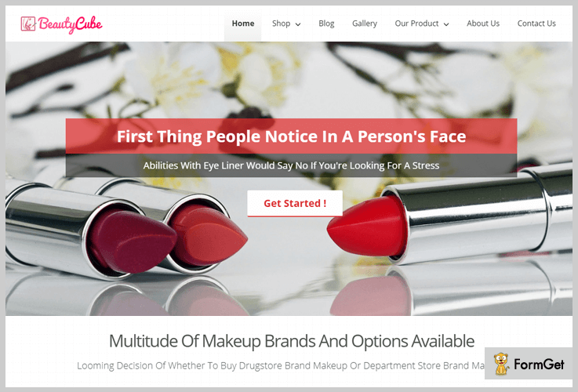Open the Gallery page
The height and width of the screenshot is (392, 578).
[x=365, y=24]
